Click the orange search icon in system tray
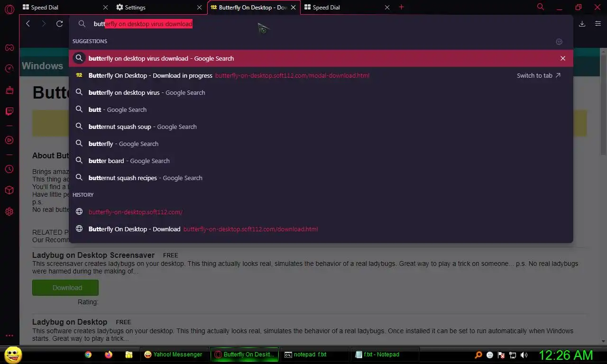The width and height of the screenshot is (607, 364). click(478, 355)
